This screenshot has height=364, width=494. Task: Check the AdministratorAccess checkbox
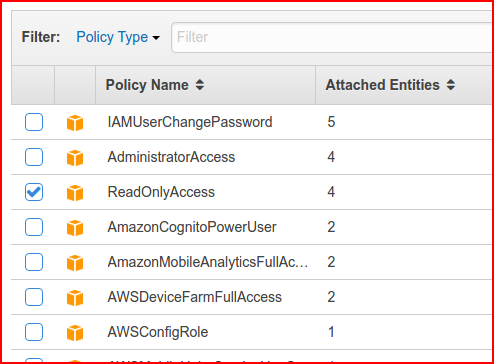34,157
